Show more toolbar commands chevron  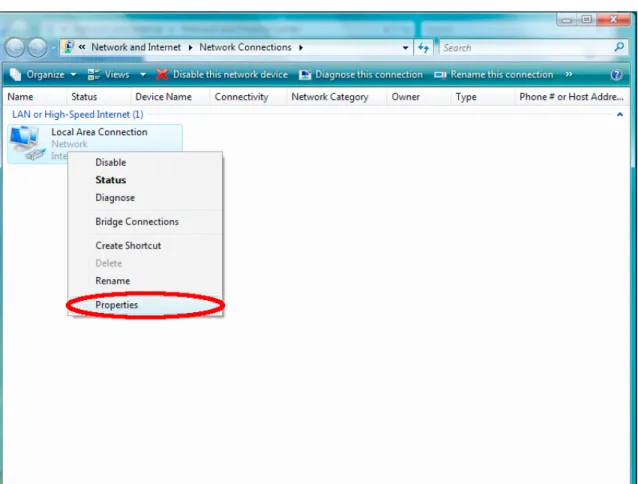click(569, 74)
